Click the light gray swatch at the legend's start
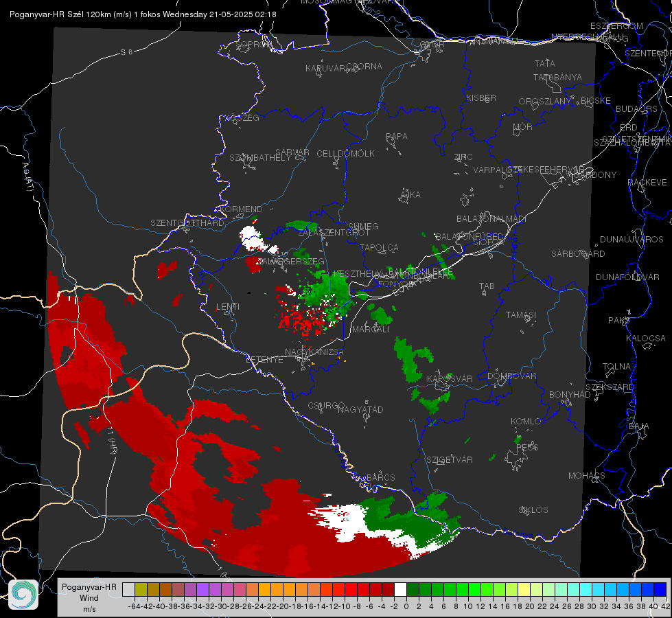 pyautogui.click(x=128, y=589)
